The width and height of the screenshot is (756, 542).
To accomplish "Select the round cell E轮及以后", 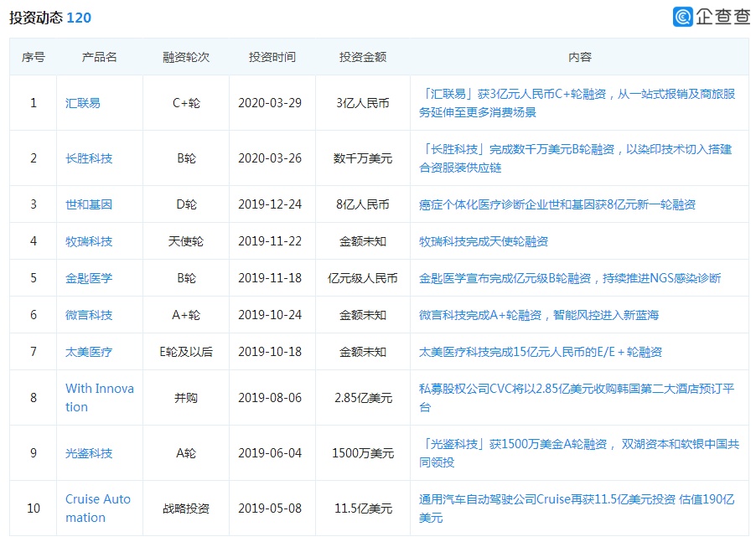I will click(x=186, y=352).
